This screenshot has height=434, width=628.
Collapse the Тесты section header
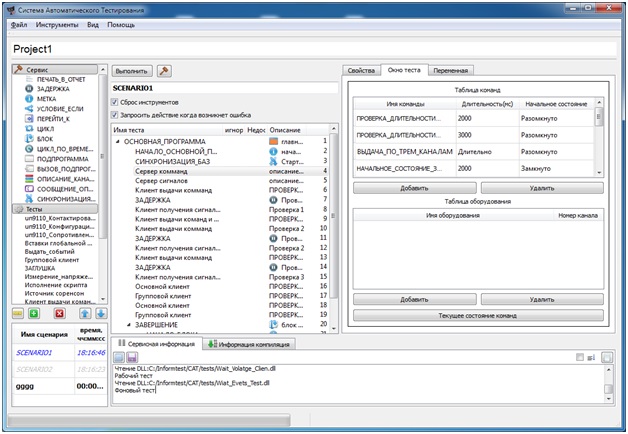click(54, 209)
